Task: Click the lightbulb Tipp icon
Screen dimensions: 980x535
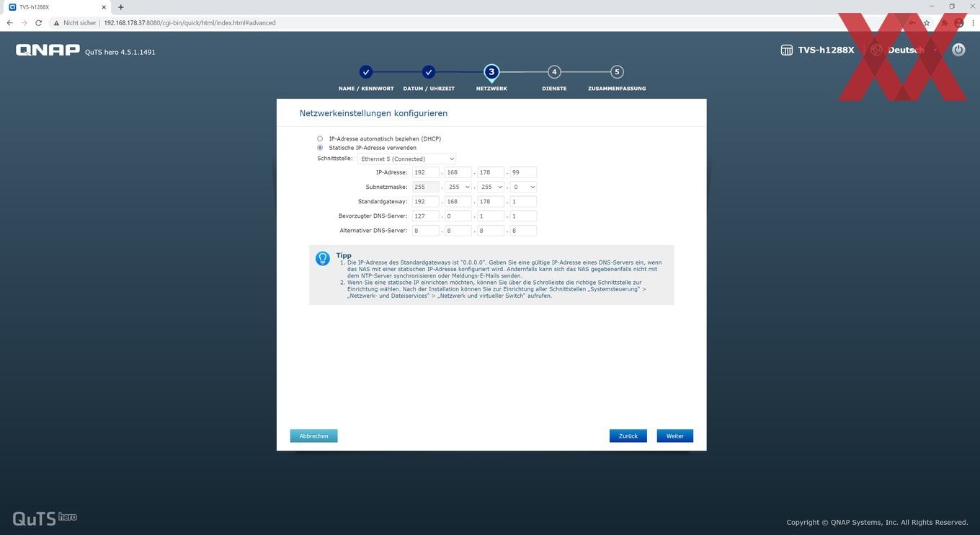Action: pos(323,258)
